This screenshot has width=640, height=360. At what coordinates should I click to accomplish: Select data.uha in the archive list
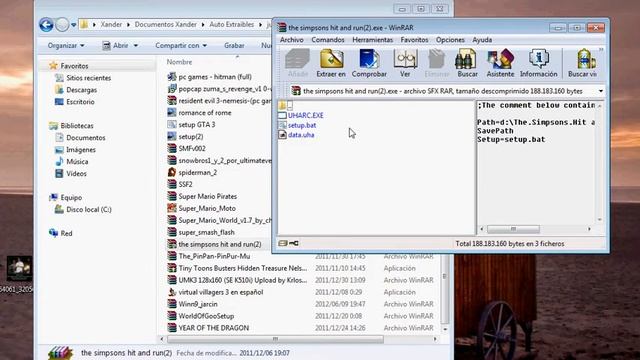pos(301,135)
